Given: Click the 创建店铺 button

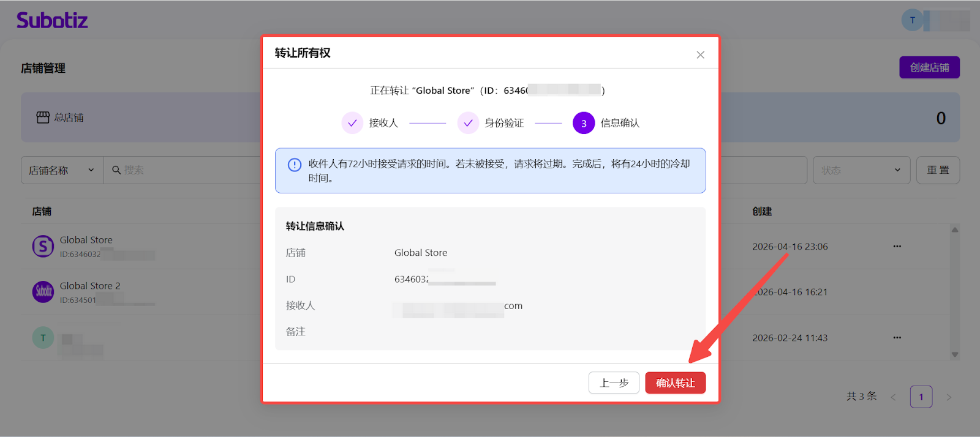Looking at the screenshot, I should [929, 67].
